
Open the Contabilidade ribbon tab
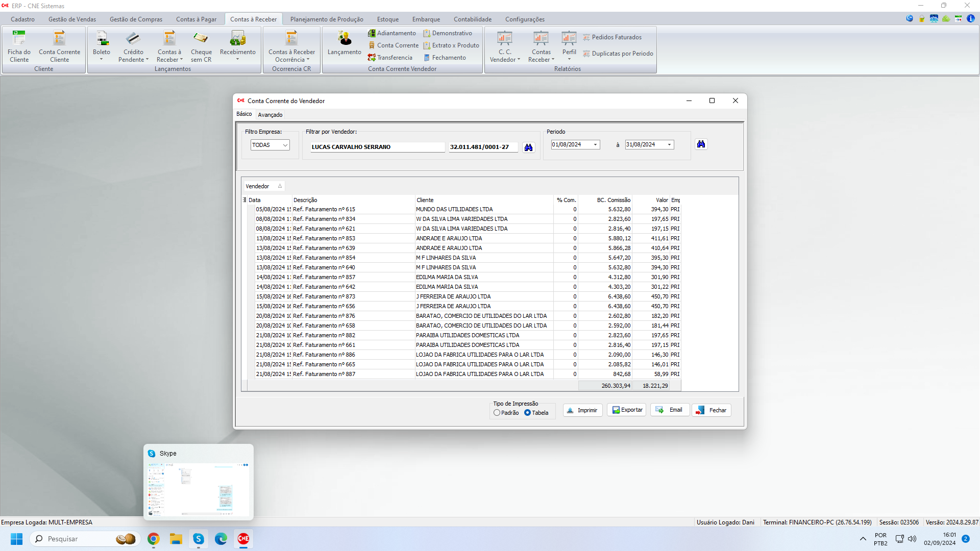click(472, 19)
